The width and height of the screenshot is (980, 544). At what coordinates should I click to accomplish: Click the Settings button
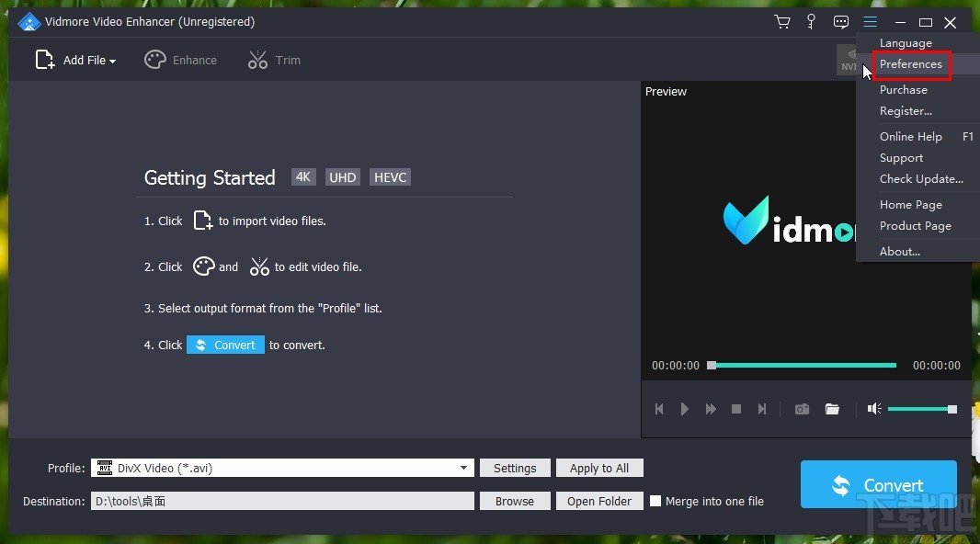(x=515, y=468)
